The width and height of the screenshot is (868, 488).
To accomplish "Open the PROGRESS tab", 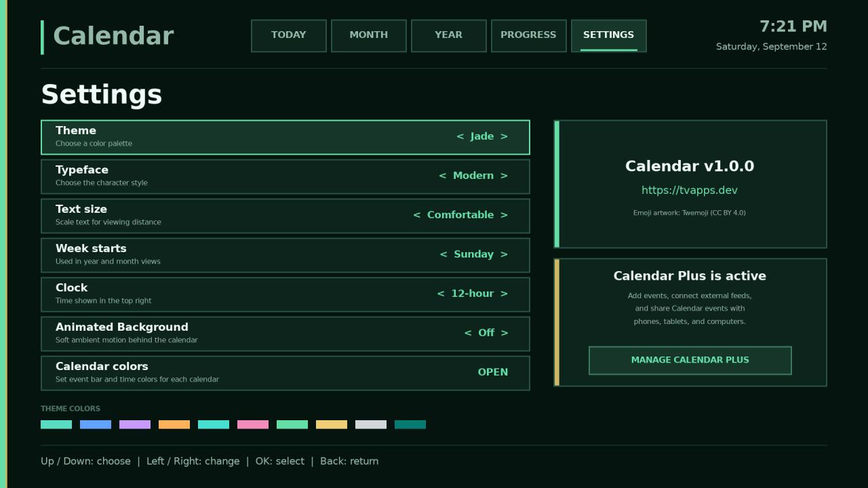I will pos(528,35).
